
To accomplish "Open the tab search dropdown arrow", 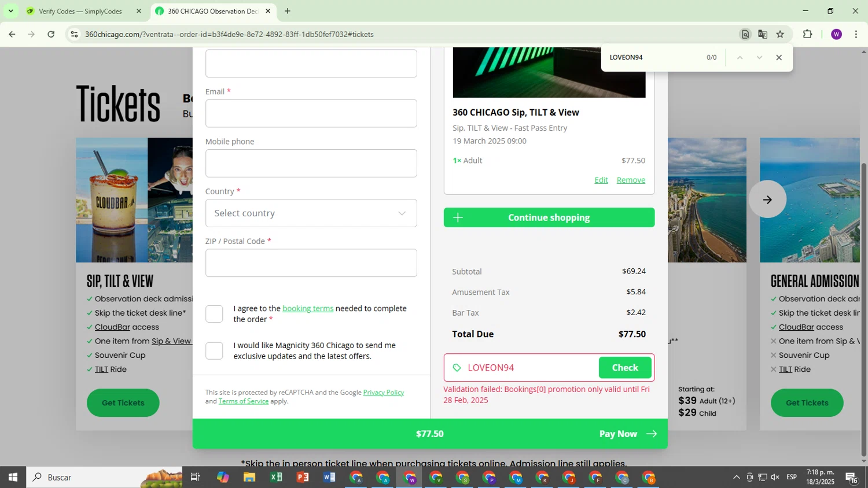I will pyautogui.click(x=10, y=11).
